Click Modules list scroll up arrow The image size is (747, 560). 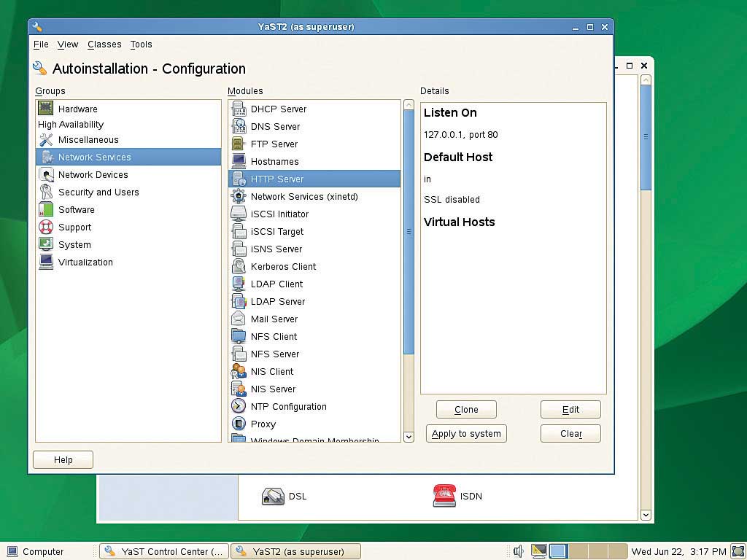click(409, 104)
